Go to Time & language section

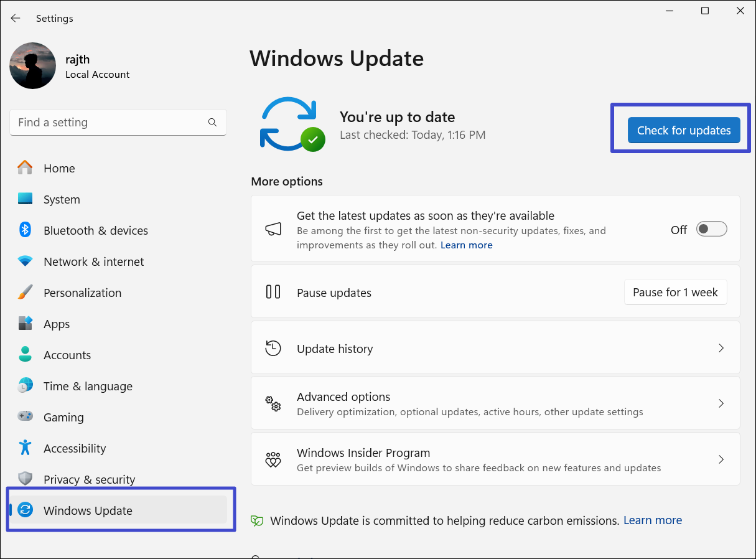[x=88, y=386]
